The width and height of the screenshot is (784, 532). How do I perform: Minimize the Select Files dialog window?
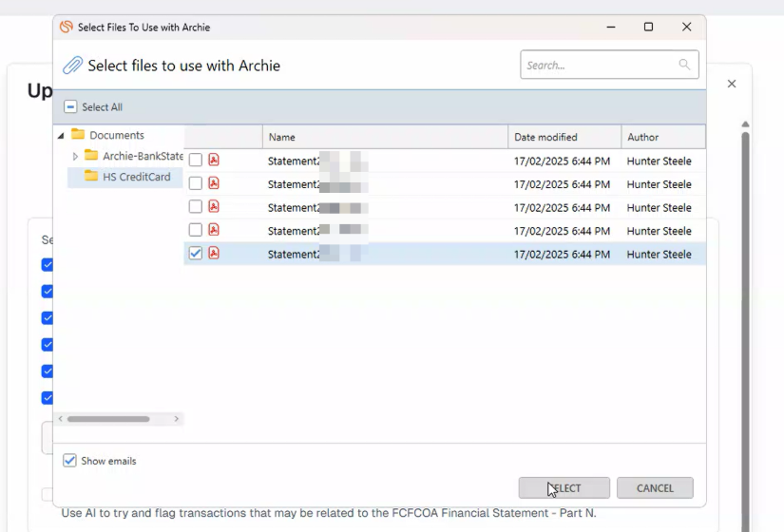pos(611,27)
